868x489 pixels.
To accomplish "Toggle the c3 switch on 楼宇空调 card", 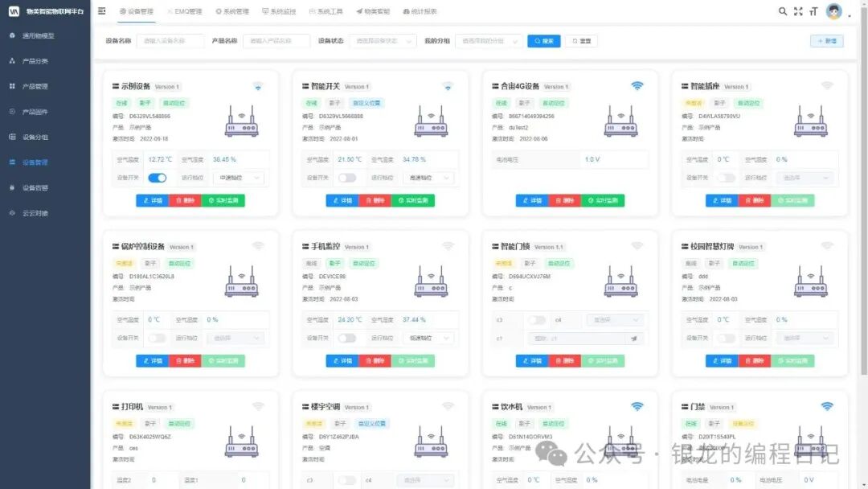I will click(x=347, y=480).
